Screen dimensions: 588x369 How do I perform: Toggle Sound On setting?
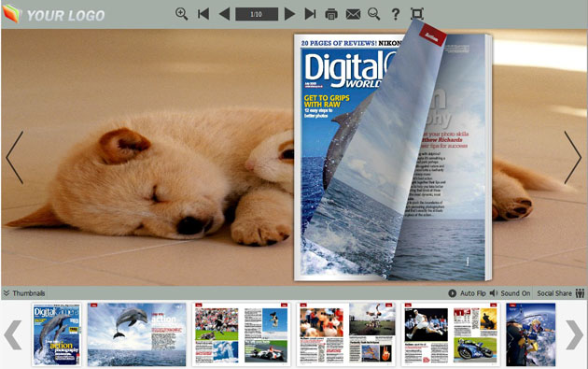point(510,293)
